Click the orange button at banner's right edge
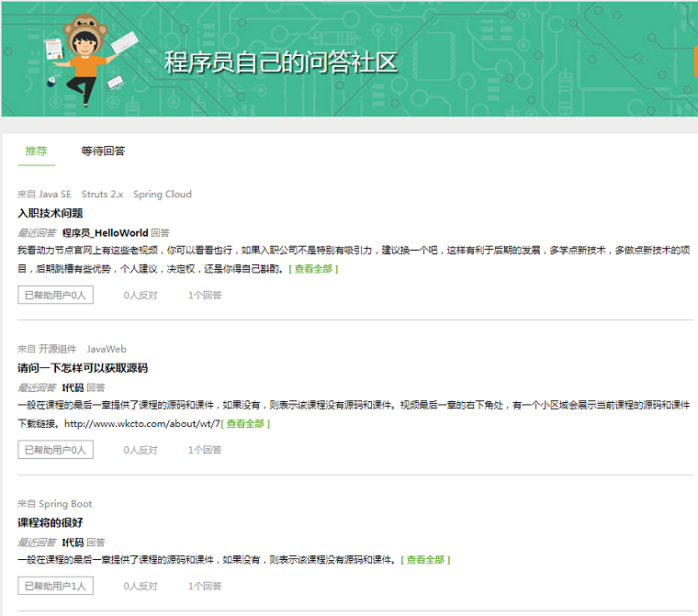Screen dimensions: 698x616 click(694, 61)
